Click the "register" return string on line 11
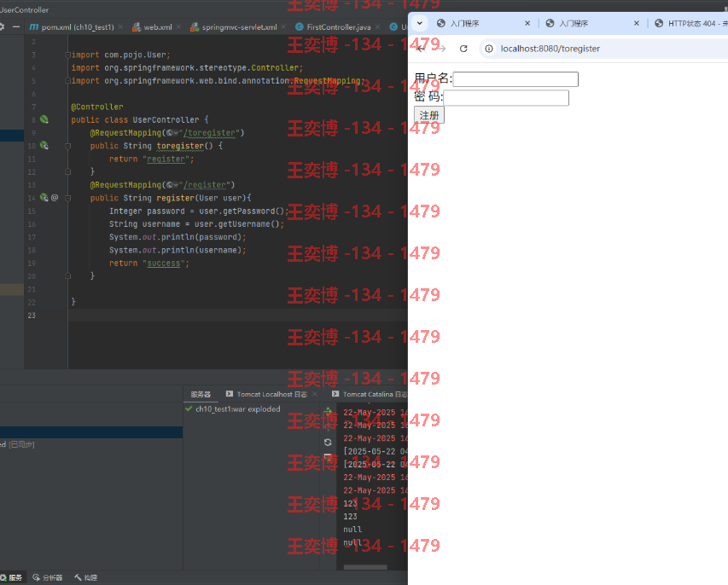This screenshot has width=728, height=585. [166, 159]
